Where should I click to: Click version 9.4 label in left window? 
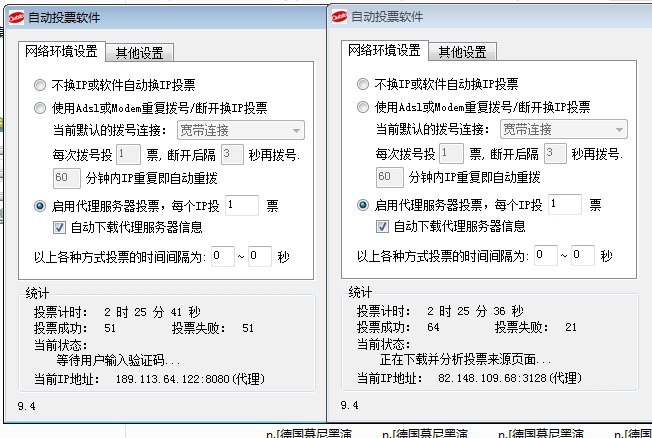26,406
